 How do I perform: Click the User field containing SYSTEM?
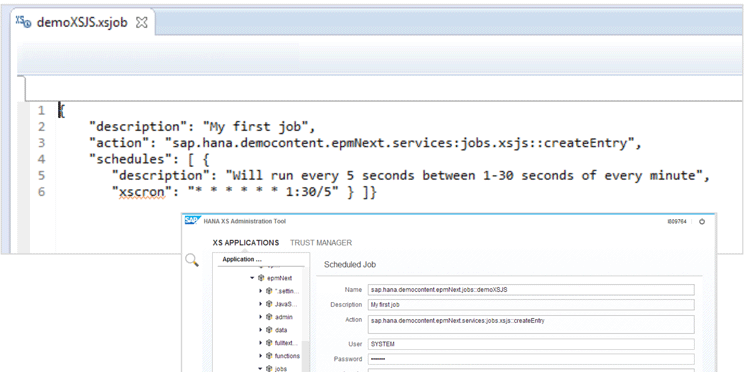(531, 344)
